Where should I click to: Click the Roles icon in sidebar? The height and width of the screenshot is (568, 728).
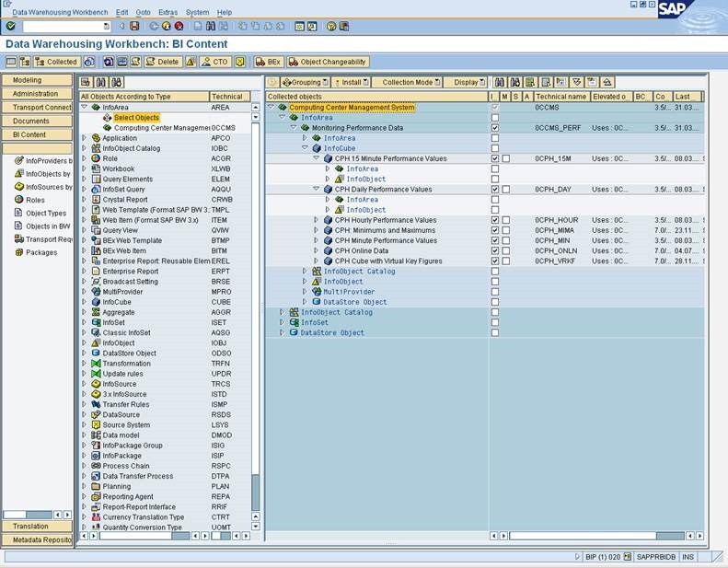[18, 200]
